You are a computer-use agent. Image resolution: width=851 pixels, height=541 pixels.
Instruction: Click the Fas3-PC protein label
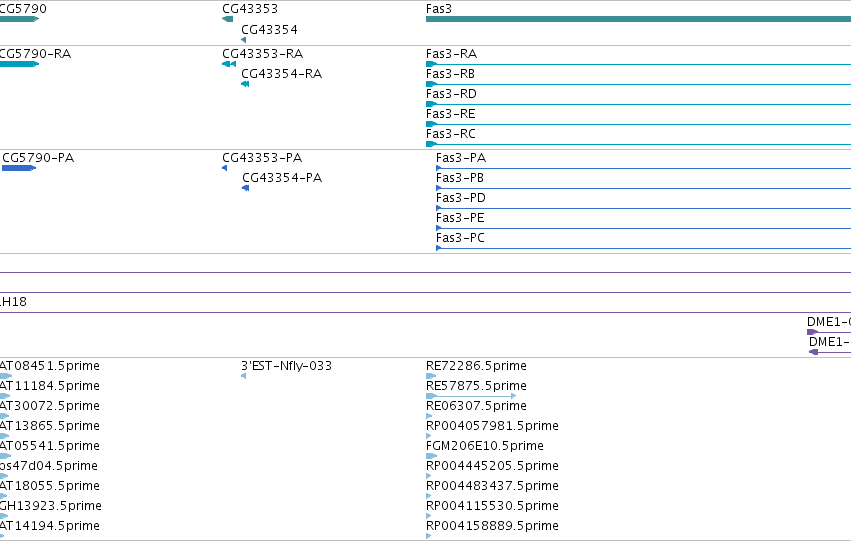pos(460,238)
